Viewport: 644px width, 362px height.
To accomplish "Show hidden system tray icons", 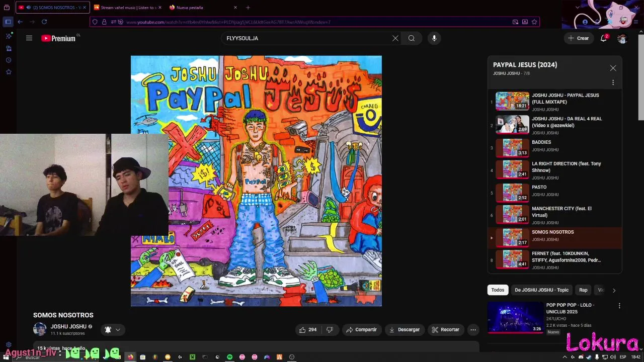I will pyautogui.click(x=565, y=357).
